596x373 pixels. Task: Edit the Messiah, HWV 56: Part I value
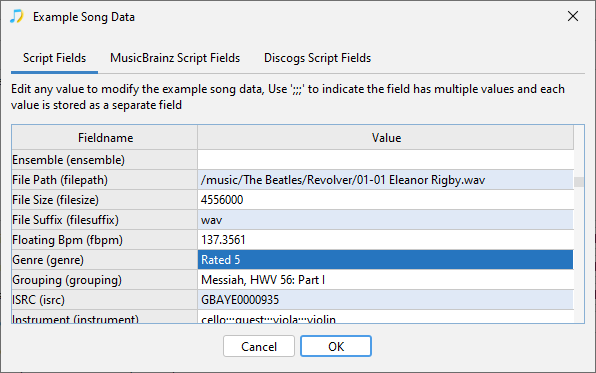click(x=386, y=280)
